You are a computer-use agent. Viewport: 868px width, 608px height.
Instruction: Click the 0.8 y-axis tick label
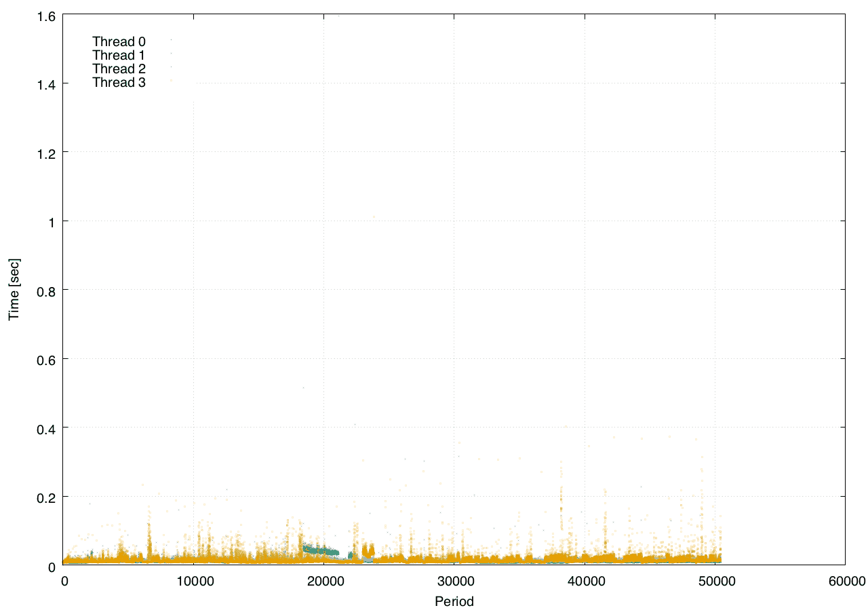point(47,290)
